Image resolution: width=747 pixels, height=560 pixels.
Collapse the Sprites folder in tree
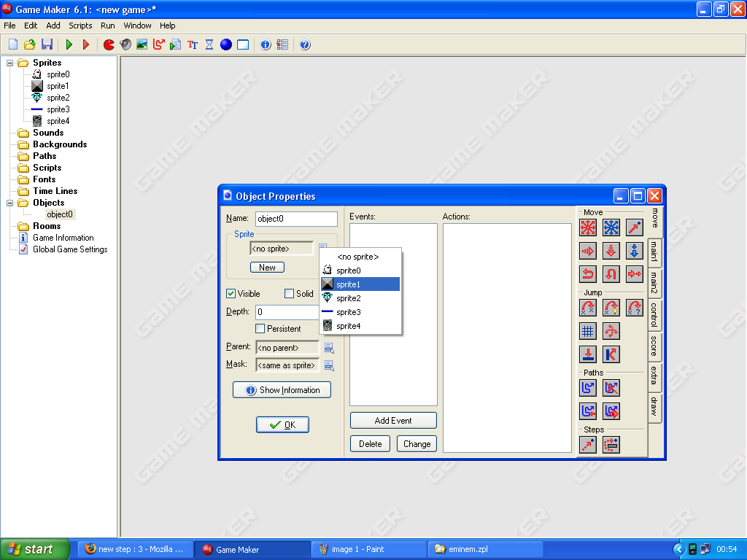point(10,63)
